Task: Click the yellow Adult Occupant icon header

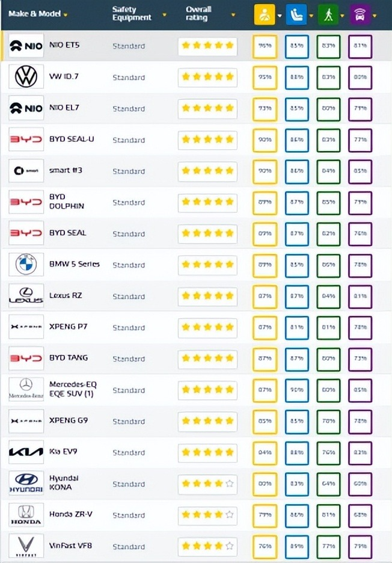Action: click(x=265, y=14)
